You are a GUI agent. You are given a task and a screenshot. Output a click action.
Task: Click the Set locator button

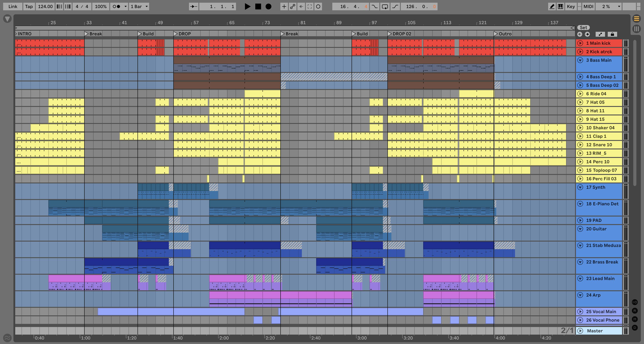click(x=583, y=28)
